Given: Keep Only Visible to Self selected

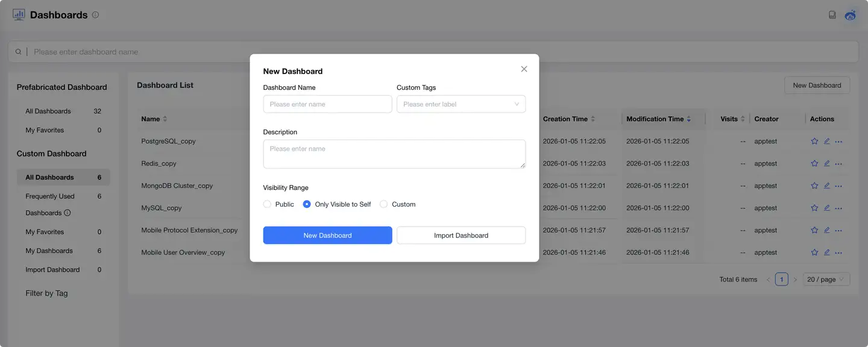Looking at the screenshot, I should (x=307, y=204).
